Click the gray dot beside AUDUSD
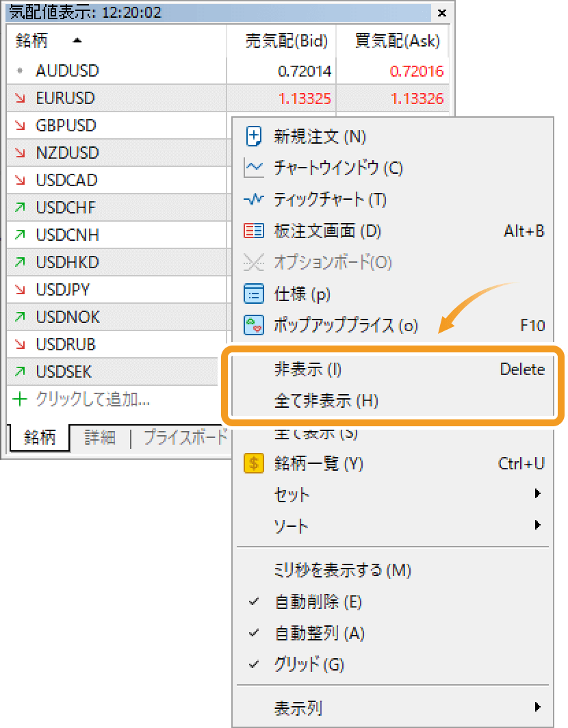Image resolution: width=568 pixels, height=728 pixels. click(20, 70)
